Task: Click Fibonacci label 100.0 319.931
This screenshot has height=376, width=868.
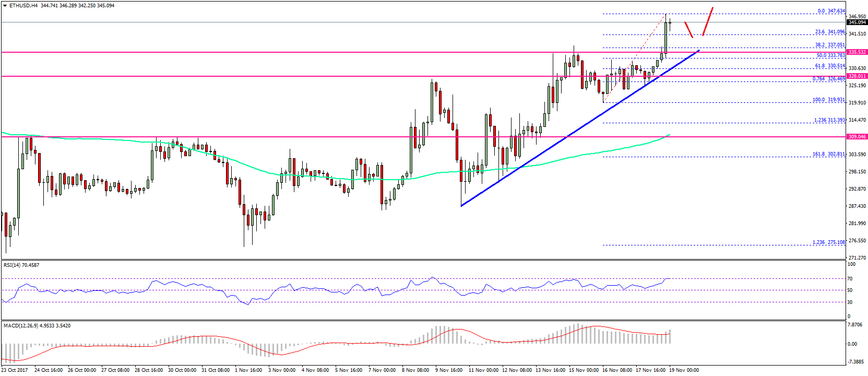Action: (x=829, y=100)
